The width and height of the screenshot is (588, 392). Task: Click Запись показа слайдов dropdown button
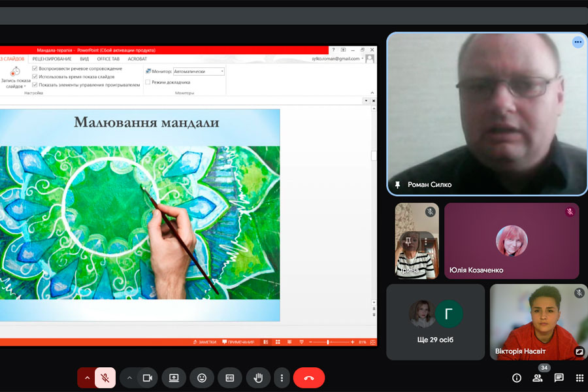[15, 78]
